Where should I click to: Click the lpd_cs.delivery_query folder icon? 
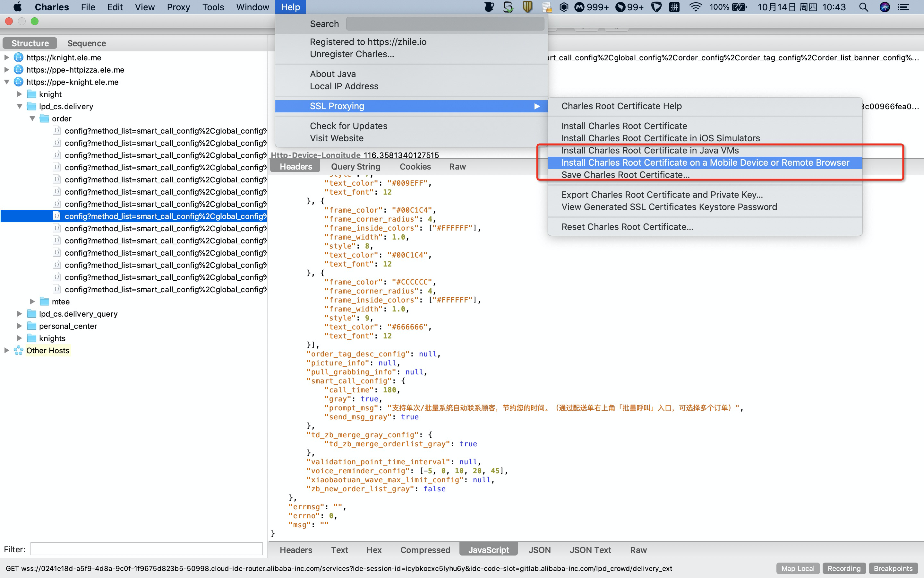point(32,314)
